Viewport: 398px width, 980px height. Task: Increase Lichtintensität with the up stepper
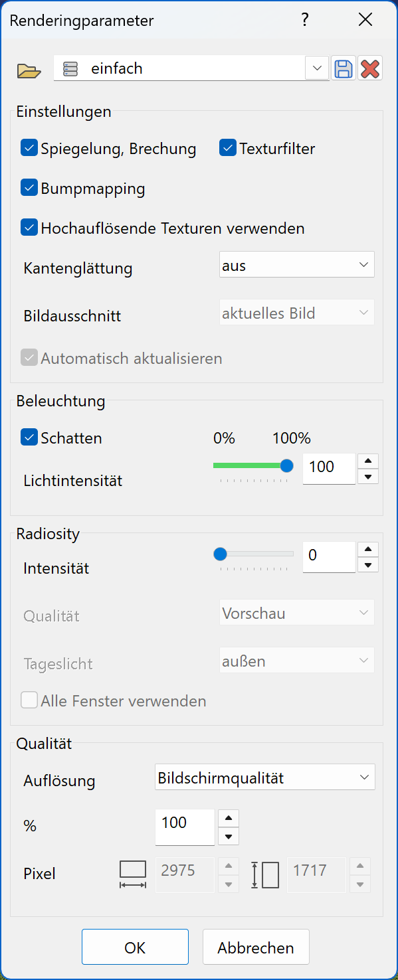pos(367,461)
